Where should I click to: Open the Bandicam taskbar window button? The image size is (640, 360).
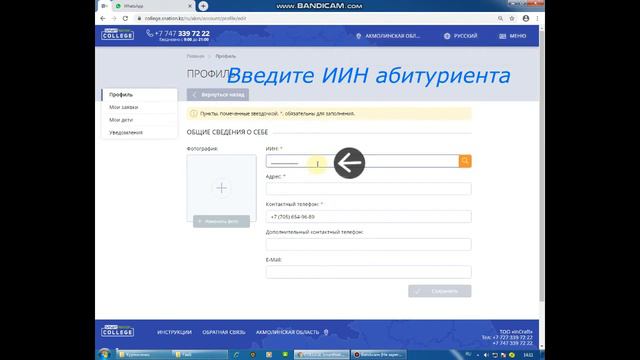[x=379, y=355]
